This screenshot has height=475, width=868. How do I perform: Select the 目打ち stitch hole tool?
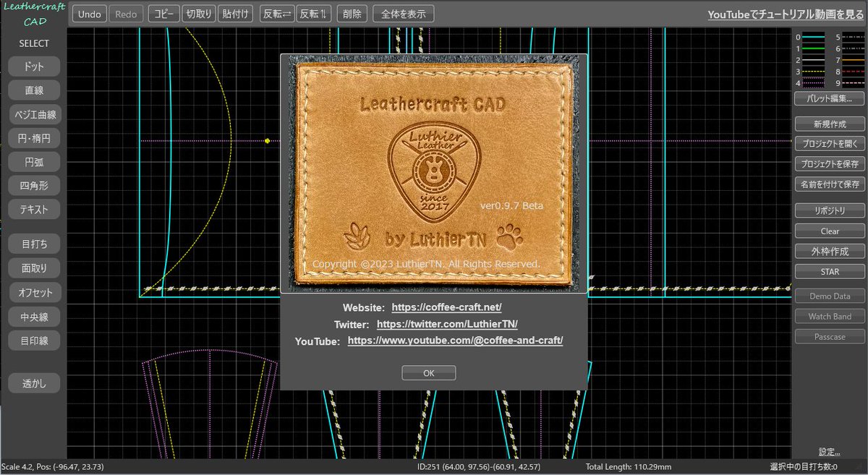point(34,244)
